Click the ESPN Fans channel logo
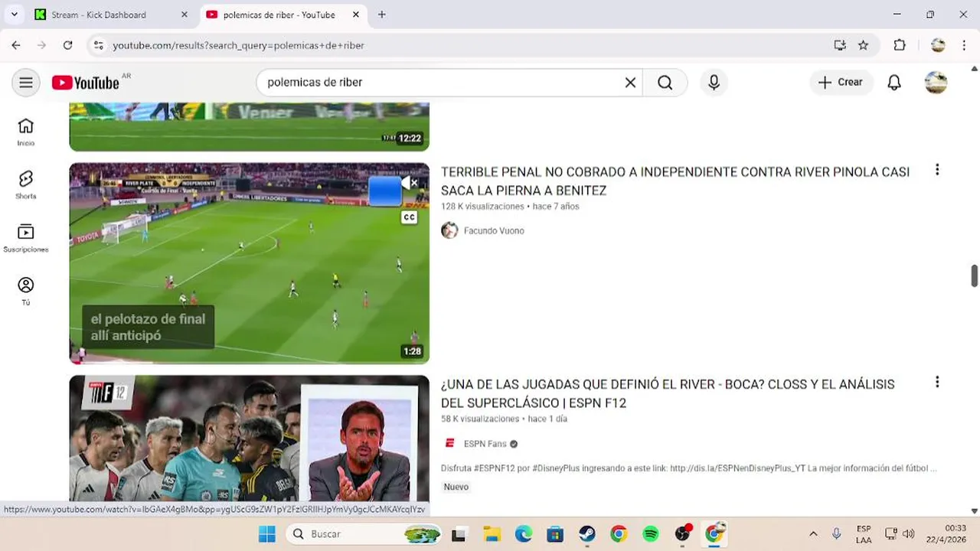The width and height of the screenshot is (980, 551). (449, 444)
